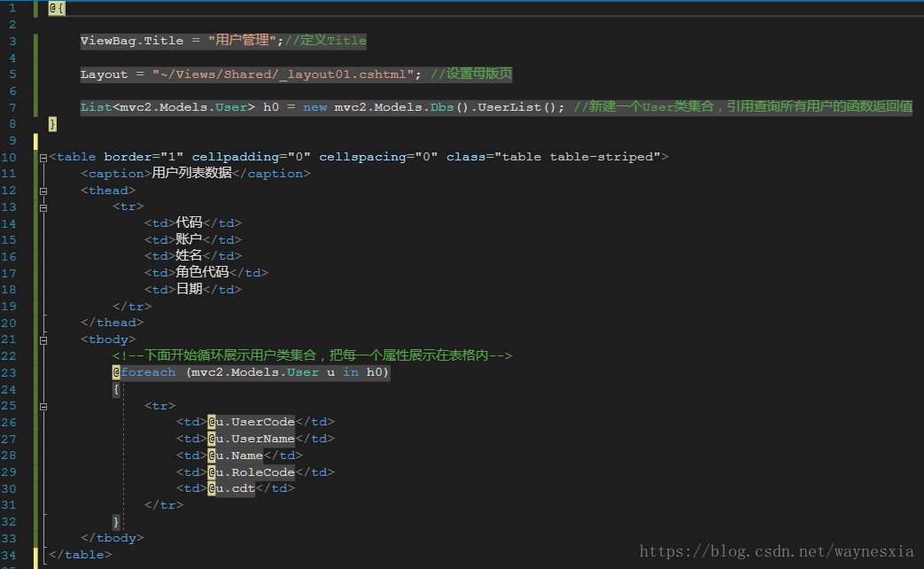Click ViewBag.Title on line 3
Screen dimensions: 924x569
(x=132, y=41)
